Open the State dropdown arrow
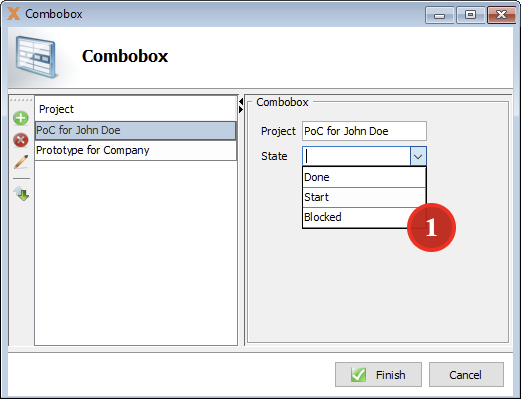 (418, 156)
